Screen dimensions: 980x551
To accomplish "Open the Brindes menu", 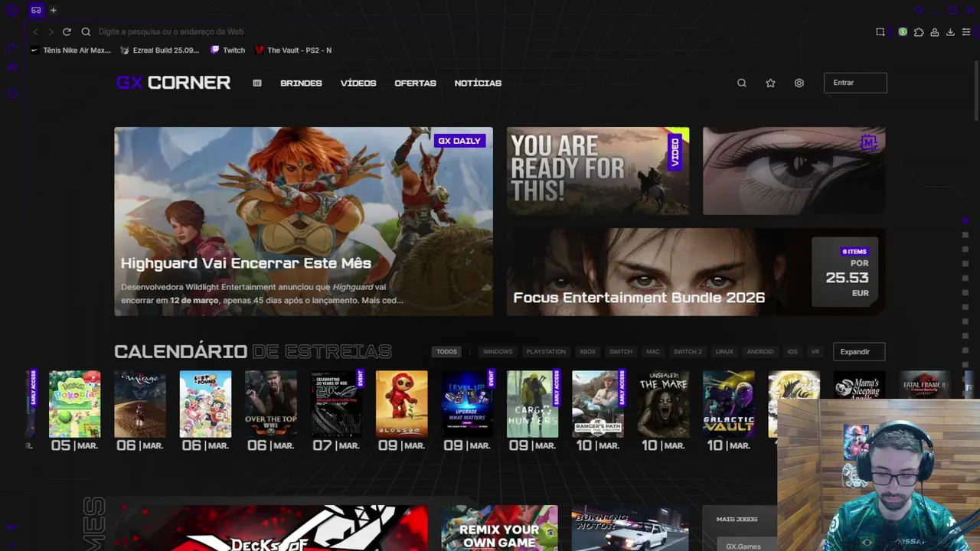I will [301, 83].
